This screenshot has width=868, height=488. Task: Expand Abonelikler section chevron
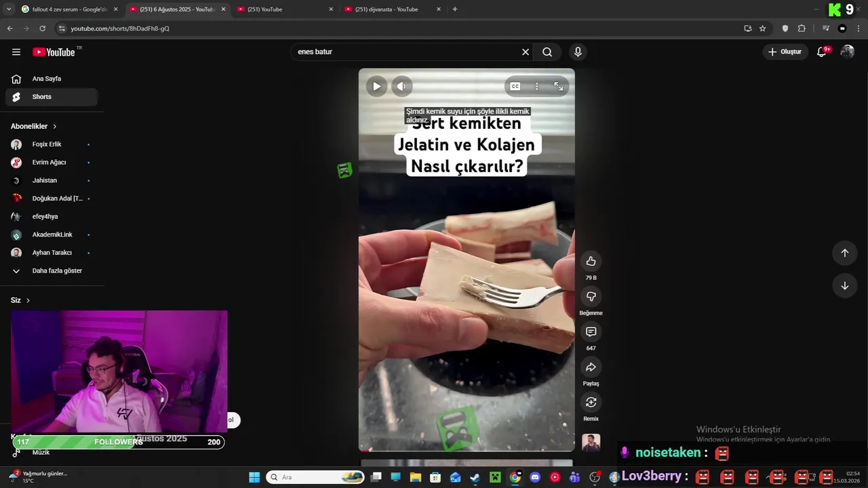55,127
